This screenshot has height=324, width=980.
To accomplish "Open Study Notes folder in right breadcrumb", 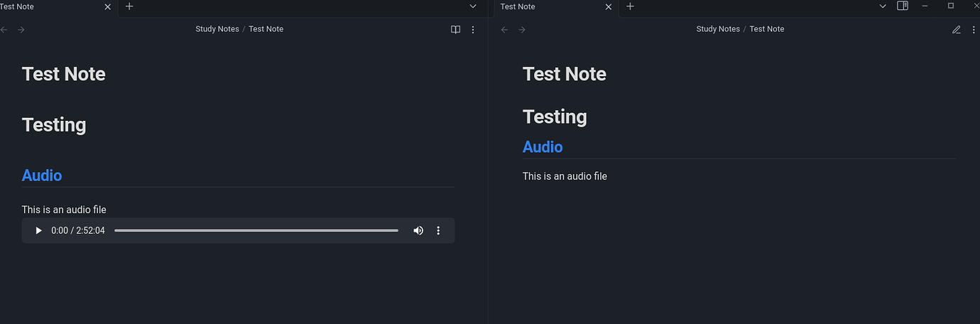I will 718,29.
